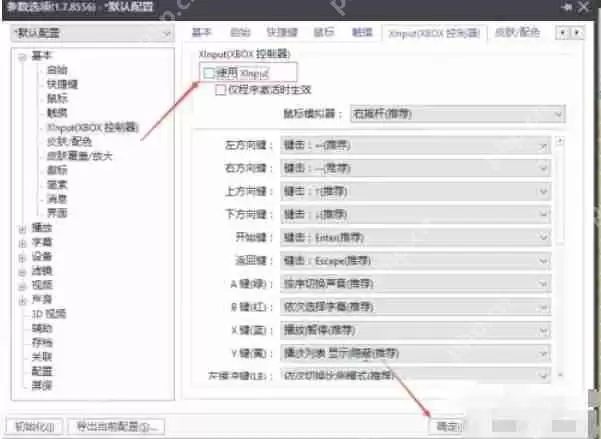The width and height of the screenshot is (601, 439).
Task: Expand the 声音 tree node
Action: point(22,301)
